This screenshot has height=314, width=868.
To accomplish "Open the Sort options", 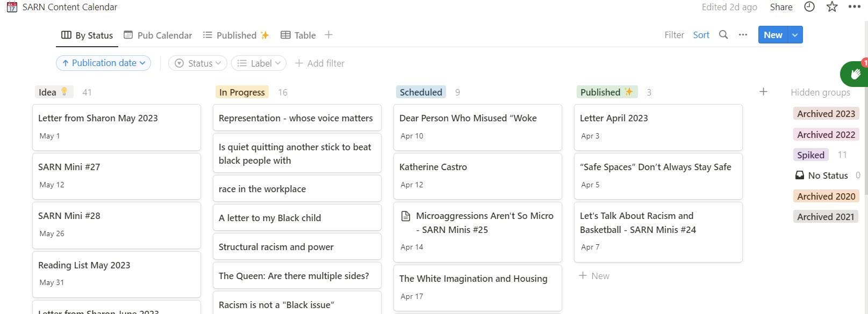I will click(x=701, y=35).
